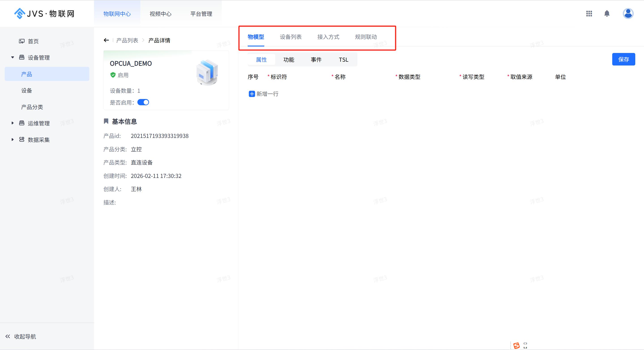Switch to the 设备列表 tab
The width and height of the screenshot is (644, 350).
tap(290, 37)
